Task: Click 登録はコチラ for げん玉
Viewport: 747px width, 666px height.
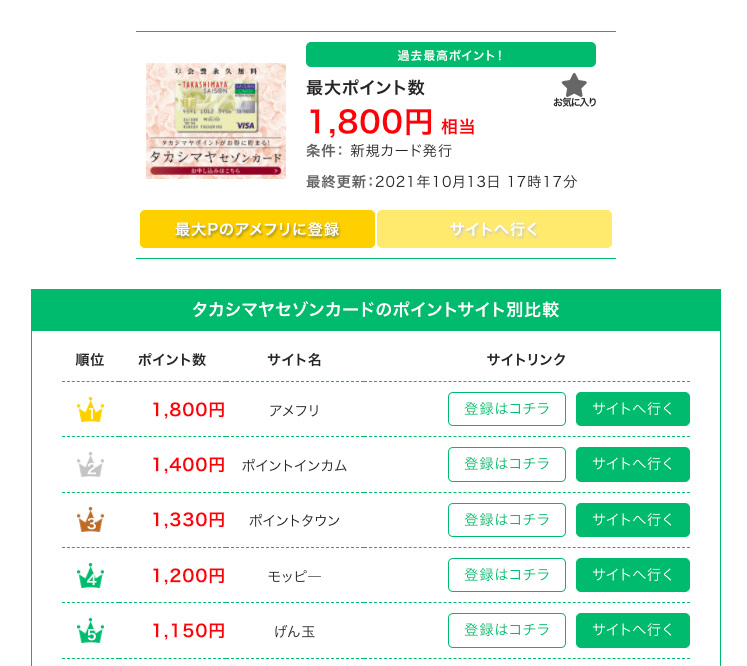Action: coord(507,630)
